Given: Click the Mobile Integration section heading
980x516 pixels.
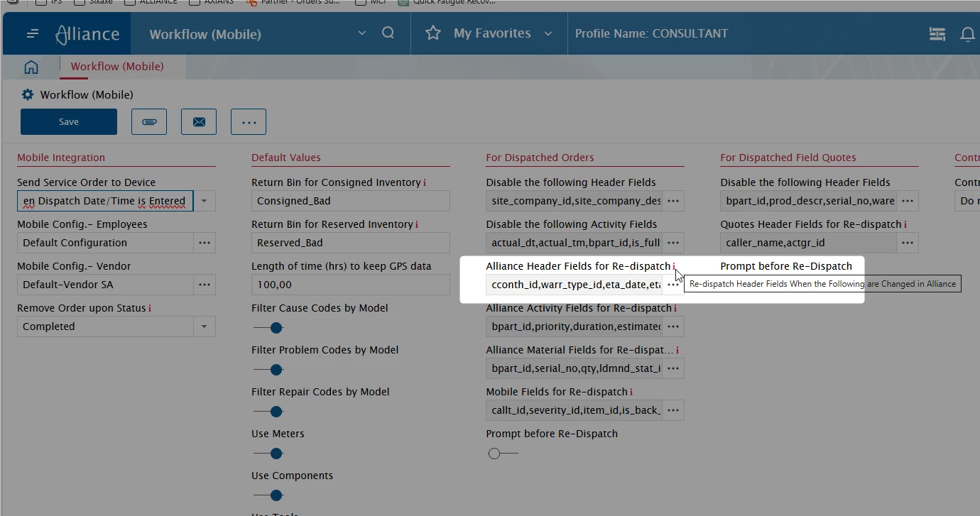Looking at the screenshot, I should click(61, 158).
